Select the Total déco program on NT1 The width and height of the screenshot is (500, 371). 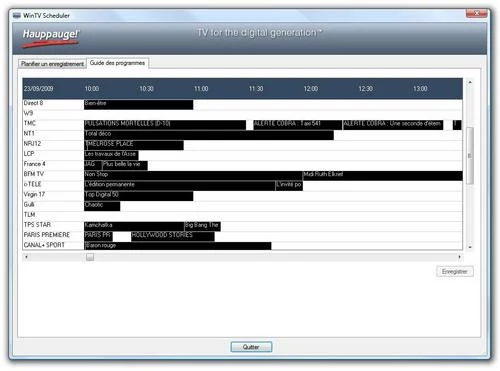pyautogui.click(x=209, y=135)
